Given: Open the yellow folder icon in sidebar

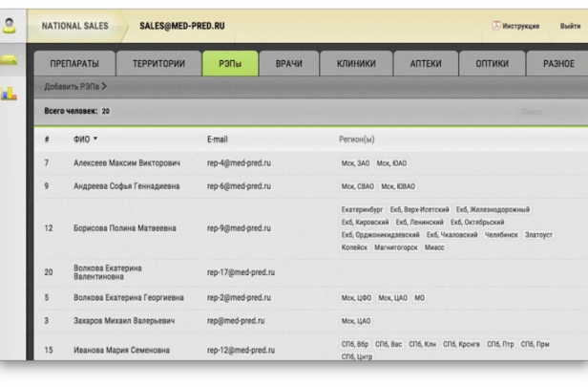Looking at the screenshot, I should point(10,60).
